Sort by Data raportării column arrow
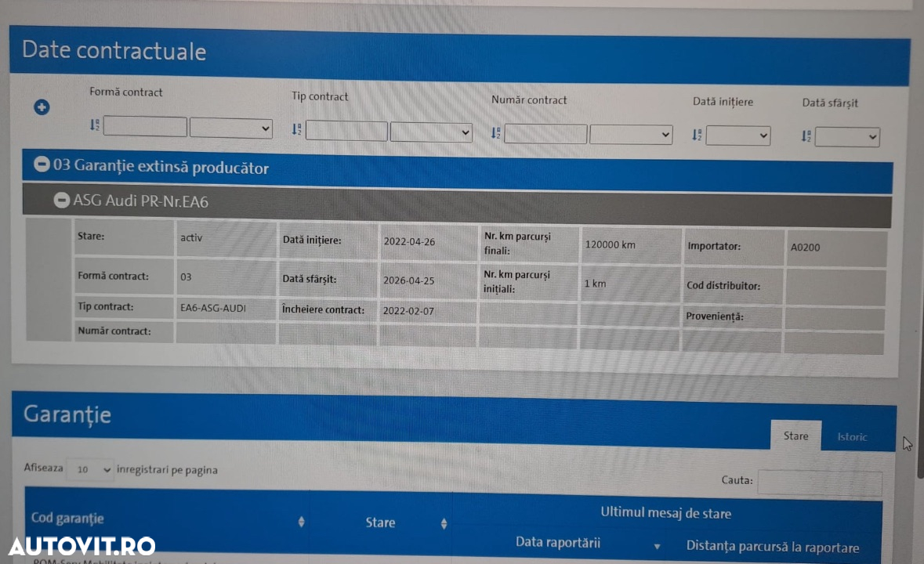924x564 pixels. [657, 546]
